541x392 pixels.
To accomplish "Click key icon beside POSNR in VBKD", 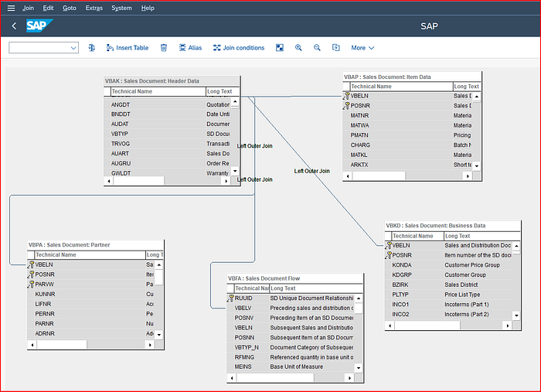I will [388, 255].
